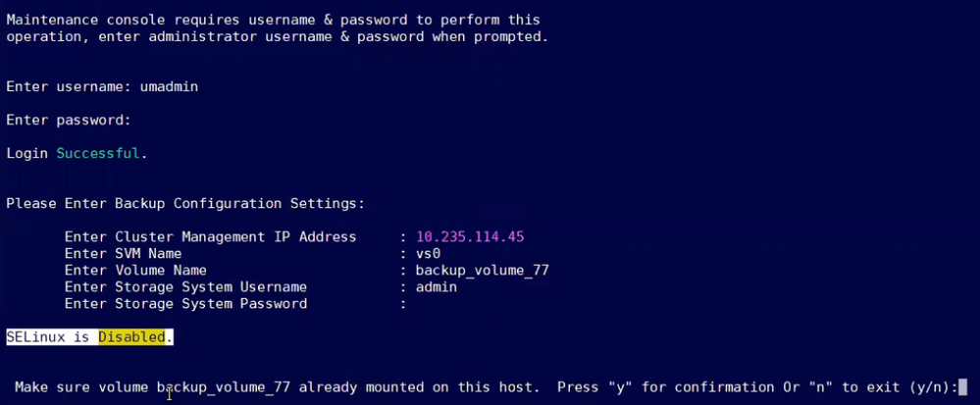Image resolution: width=980 pixels, height=405 pixels.
Task: Click the Enter Volume Name label
Action: pos(134,270)
